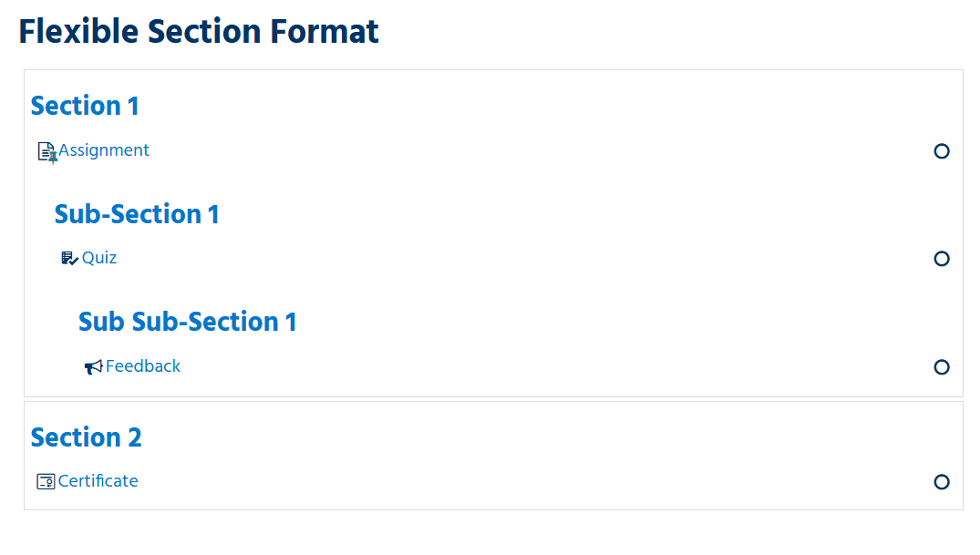Image resolution: width=980 pixels, height=555 pixels.
Task: Collapse the Section 1 heading
Action: [x=85, y=106]
